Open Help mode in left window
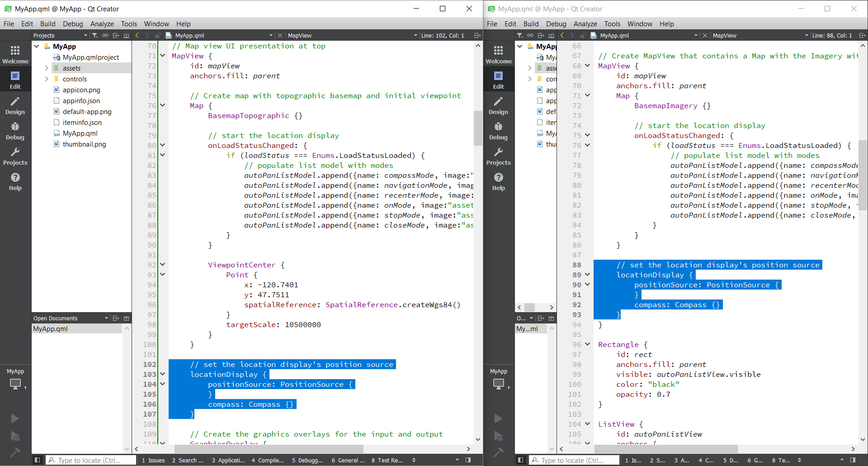 click(15, 181)
